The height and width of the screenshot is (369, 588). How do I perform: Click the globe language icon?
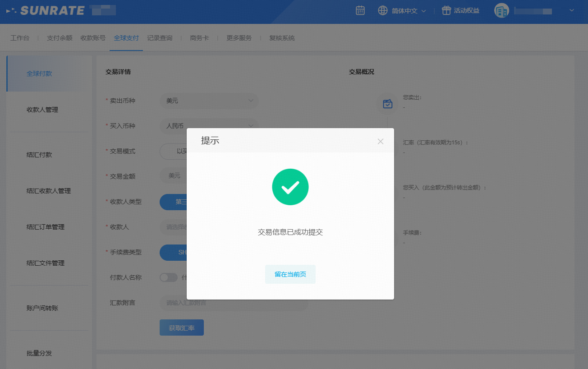[383, 10]
